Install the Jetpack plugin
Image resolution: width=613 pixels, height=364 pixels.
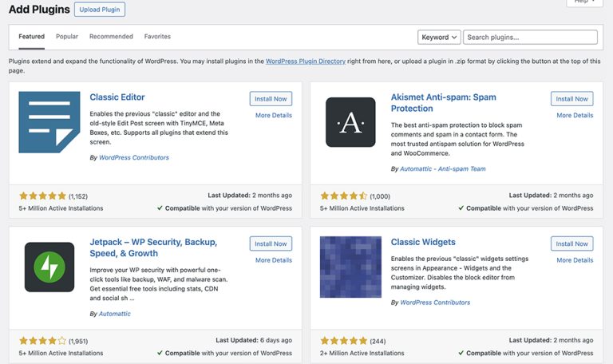point(271,243)
